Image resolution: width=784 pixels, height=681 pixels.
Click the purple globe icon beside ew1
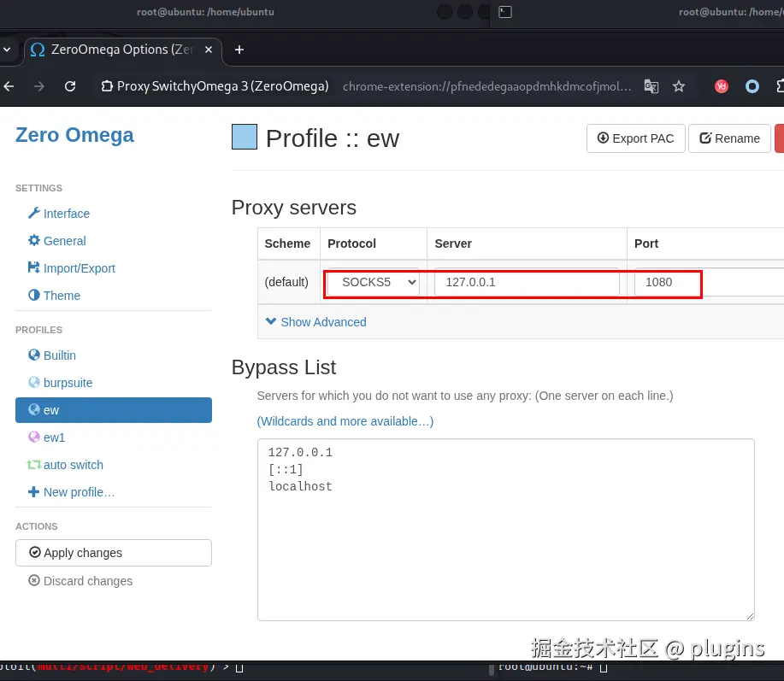coord(33,437)
